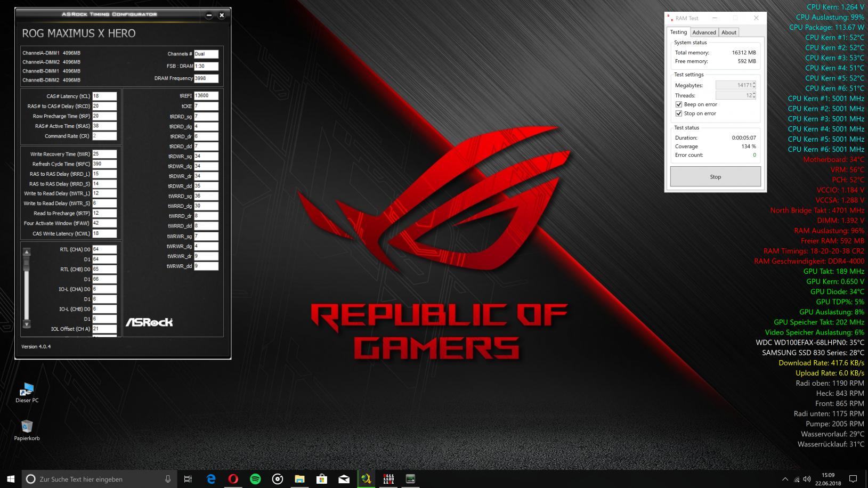The image size is (868, 488).
Task: Click scroll-down arrow in ASRock RTL list
Action: [x=27, y=324]
